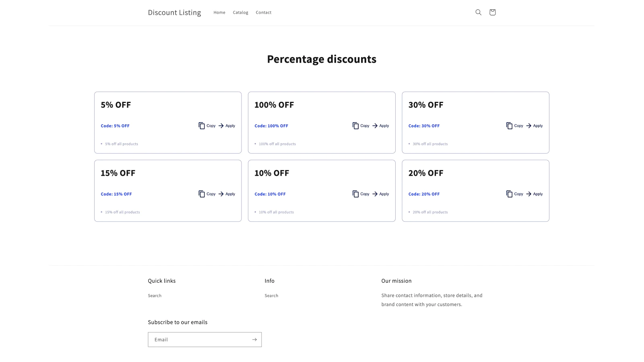The height and width of the screenshot is (362, 644).
Task: Click Copy label on 100% OFF card
Action: (365, 126)
